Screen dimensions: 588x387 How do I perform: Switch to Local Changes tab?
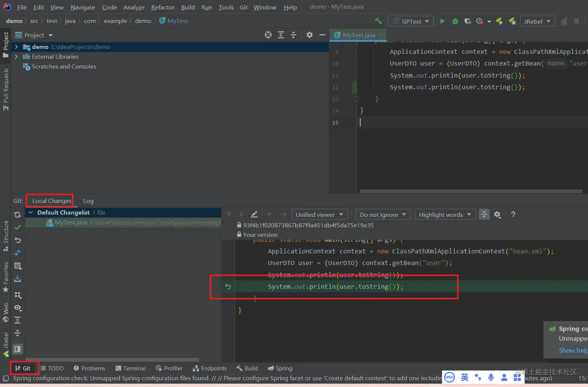point(52,201)
